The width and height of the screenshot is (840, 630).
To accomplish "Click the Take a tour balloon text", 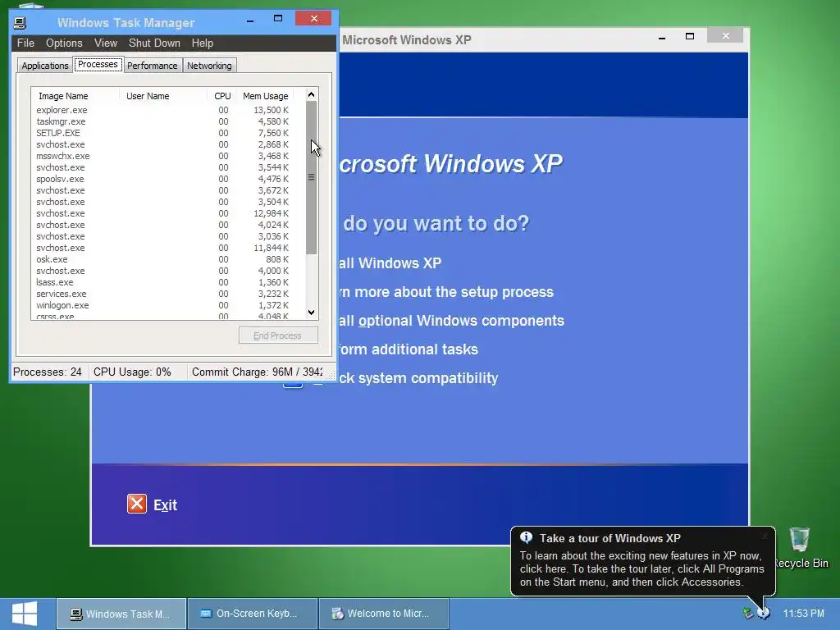I will pos(641,569).
